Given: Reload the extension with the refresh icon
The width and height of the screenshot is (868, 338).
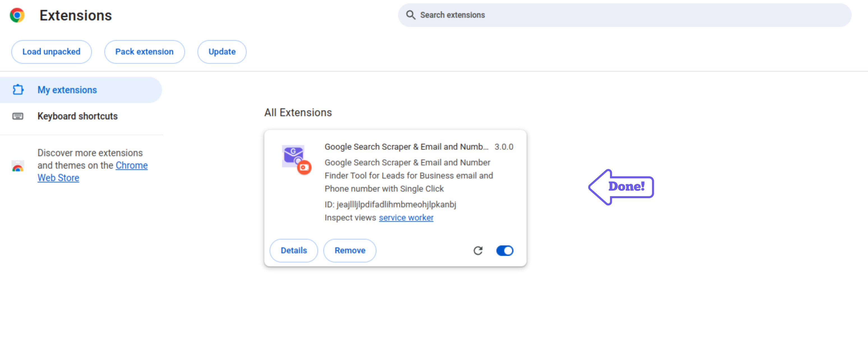Looking at the screenshot, I should [478, 251].
